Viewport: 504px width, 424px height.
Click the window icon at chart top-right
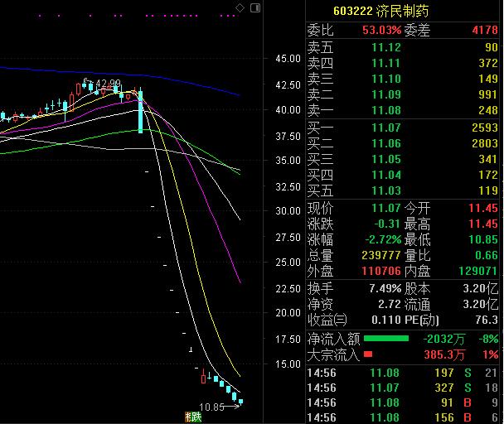pos(254,8)
